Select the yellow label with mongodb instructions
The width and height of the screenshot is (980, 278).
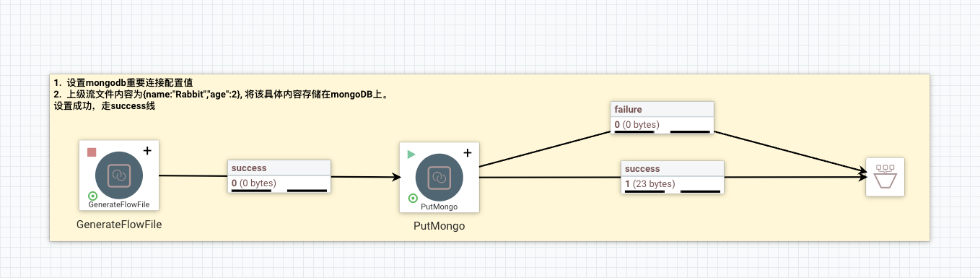tap(489, 157)
